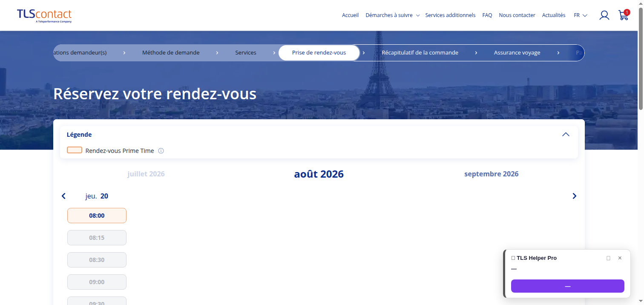Open the FAQ page link
This screenshot has height=305, width=644.
coord(487,15)
